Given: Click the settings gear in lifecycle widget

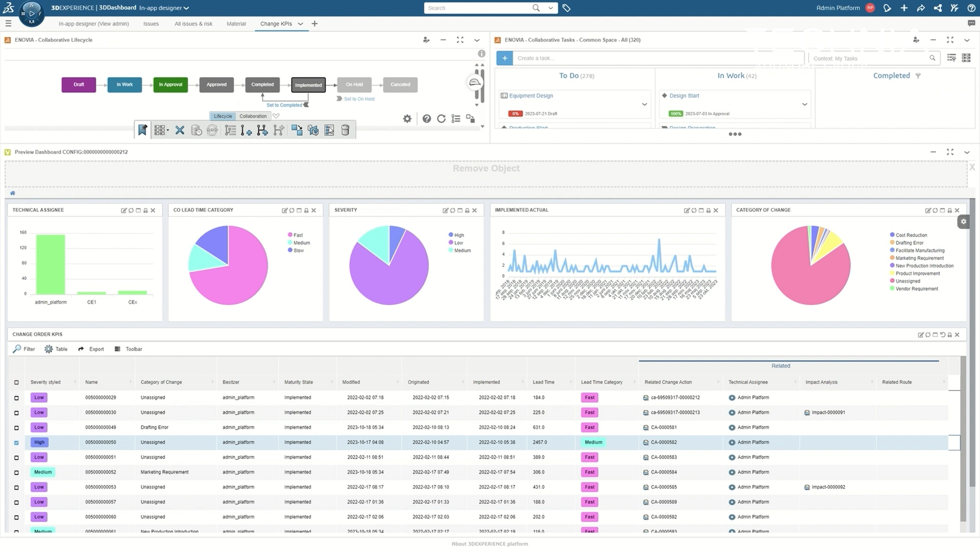Looking at the screenshot, I should 407,118.
